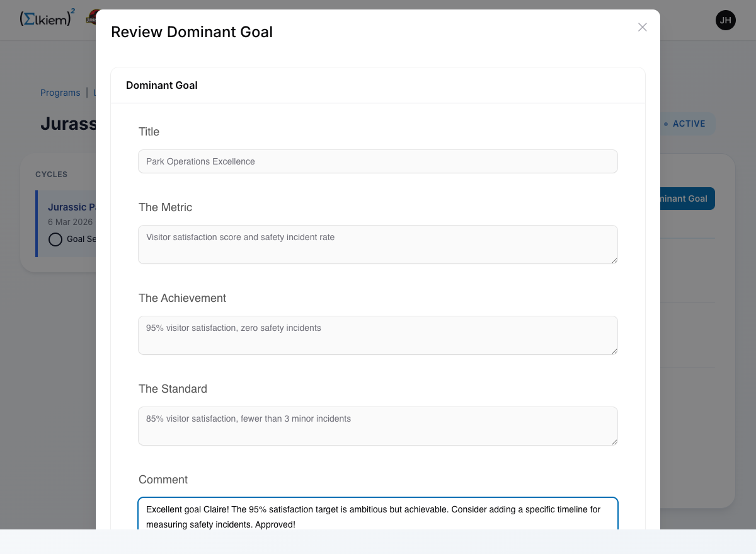Viewport: 756px width, 554px height.
Task: Focus The Achievement text area
Action: 377,335
